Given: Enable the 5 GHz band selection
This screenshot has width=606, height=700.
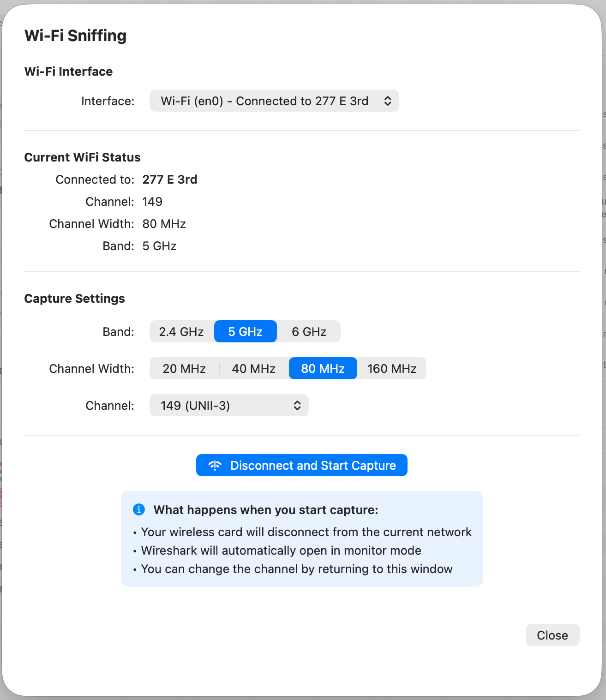Looking at the screenshot, I should [245, 331].
